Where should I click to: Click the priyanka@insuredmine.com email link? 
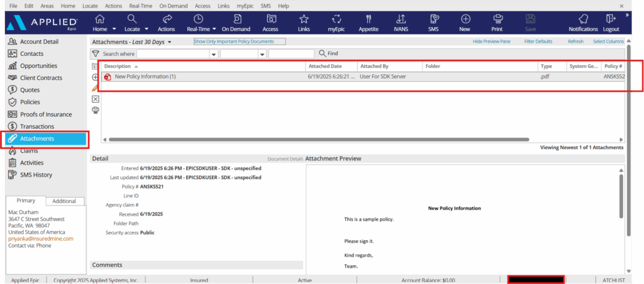[x=41, y=238]
